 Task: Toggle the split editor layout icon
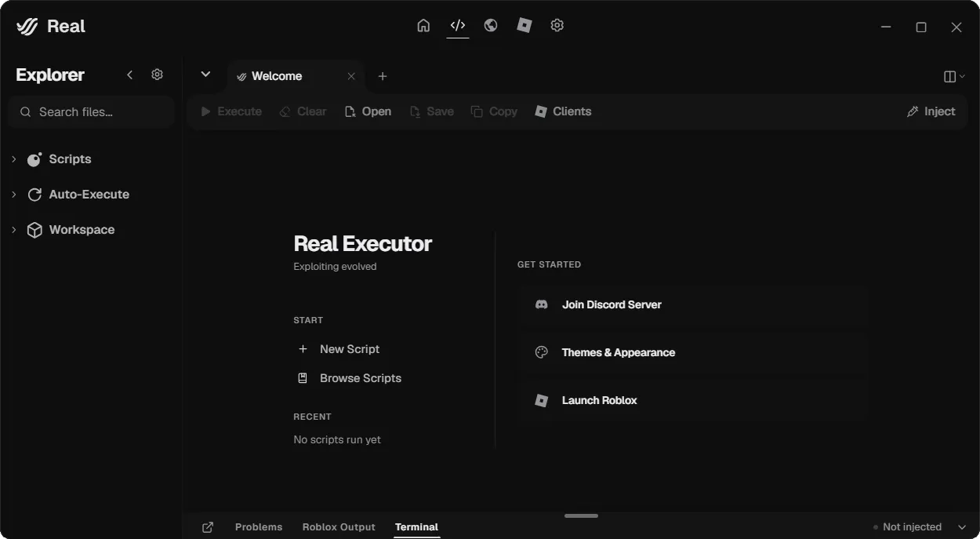point(949,76)
